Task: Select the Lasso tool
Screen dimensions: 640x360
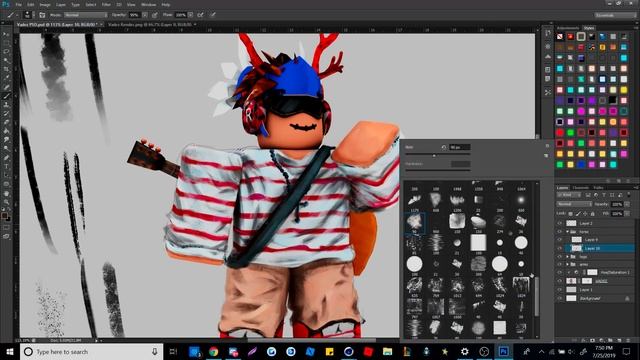Action: click(6, 52)
